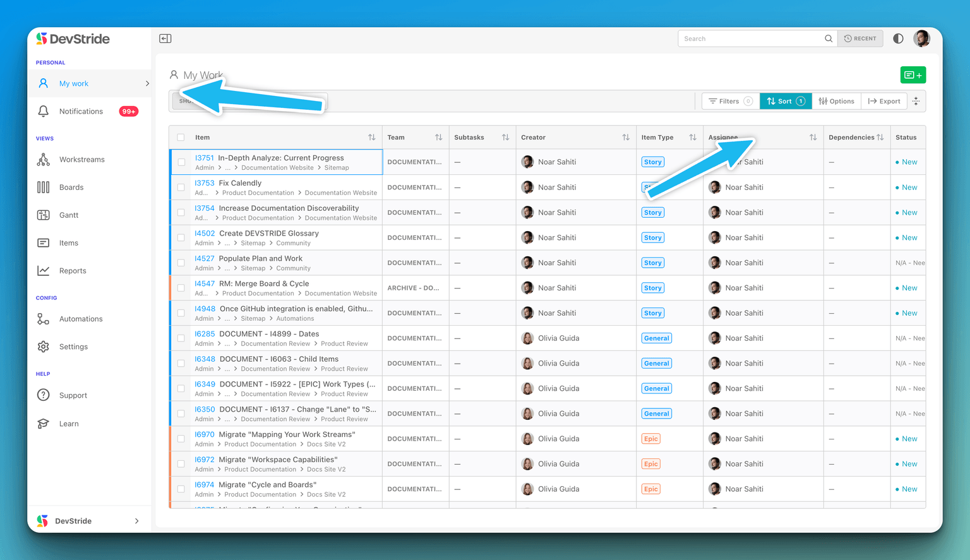
Task: Click the DevStride logo at top
Action: pos(73,39)
